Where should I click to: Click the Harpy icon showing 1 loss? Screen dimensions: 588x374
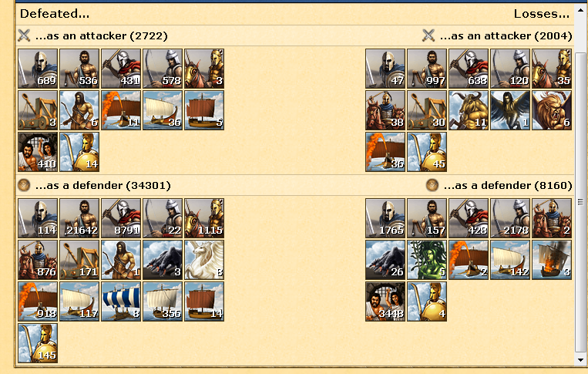point(510,110)
